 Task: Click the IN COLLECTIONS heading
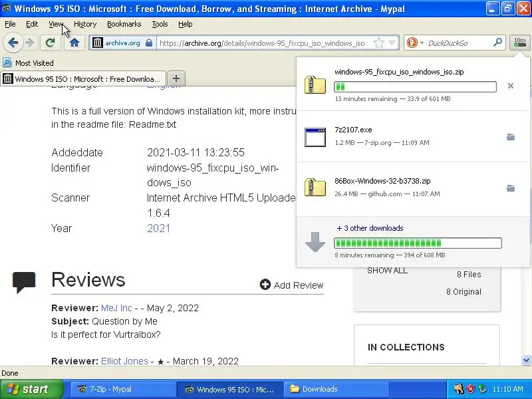click(x=406, y=347)
